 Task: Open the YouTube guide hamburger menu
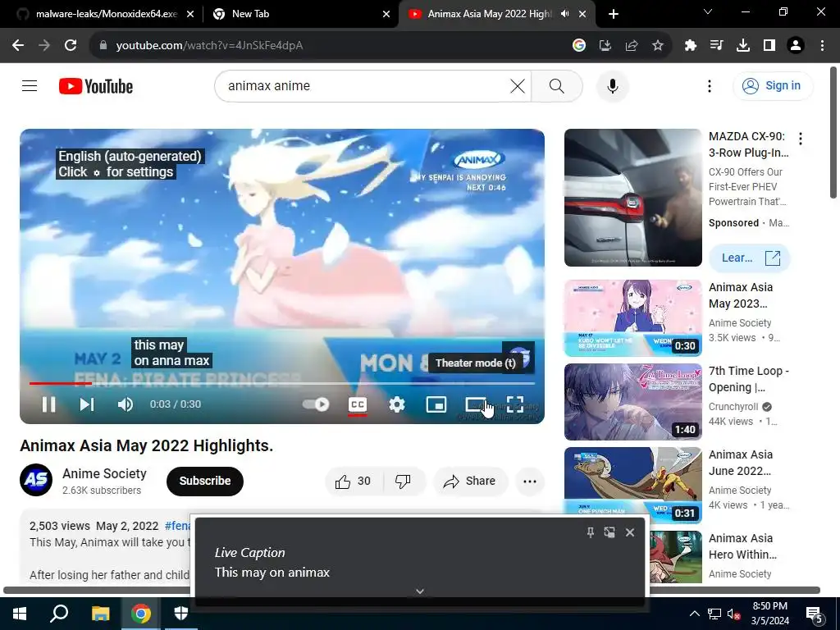(x=30, y=85)
